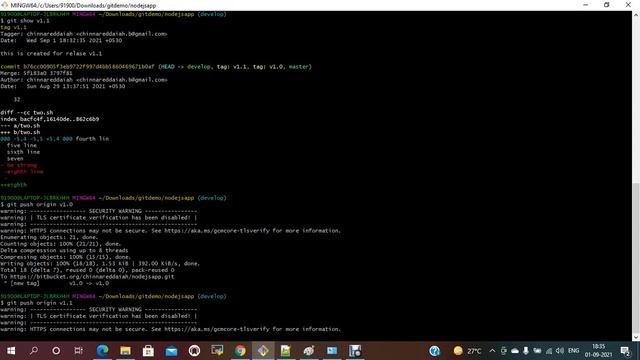640x360 pixels.
Task: Click the terminal vertical scrollbar thumb
Action: click(636, 258)
